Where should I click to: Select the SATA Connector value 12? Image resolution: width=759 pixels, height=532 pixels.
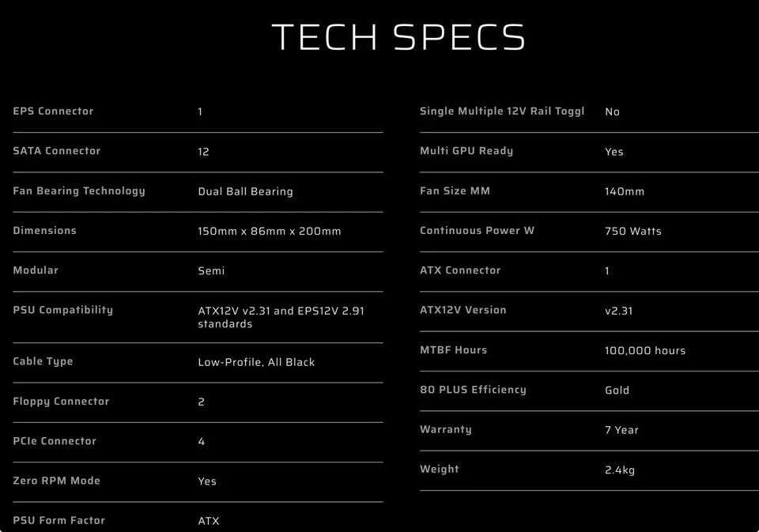203,152
